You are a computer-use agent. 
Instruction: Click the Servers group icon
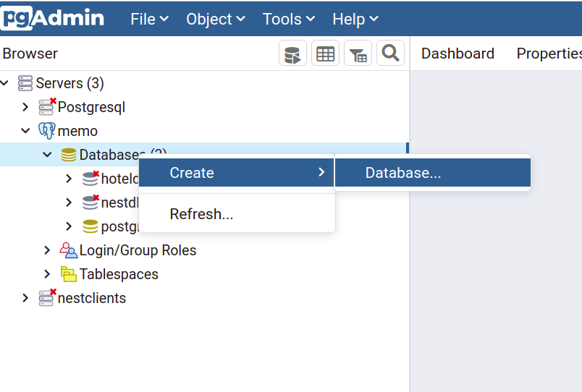(x=25, y=83)
